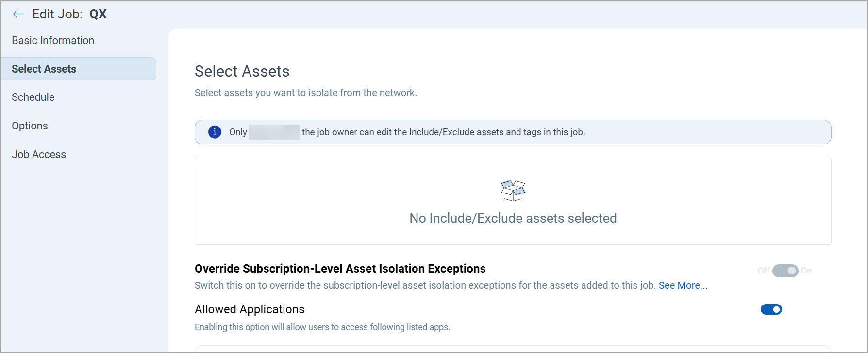Screen dimensions: 868x353
Task: Switch to the Schedule section
Action: tap(33, 97)
